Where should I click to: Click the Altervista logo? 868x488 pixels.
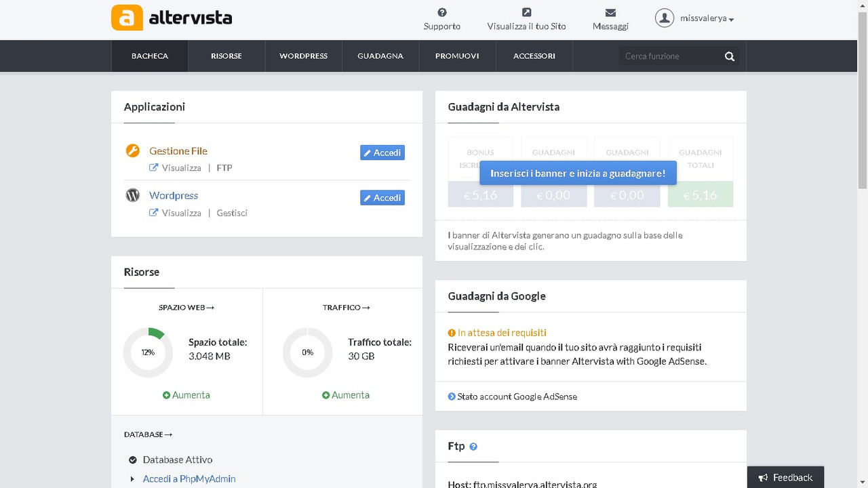(x=172, y=18)
